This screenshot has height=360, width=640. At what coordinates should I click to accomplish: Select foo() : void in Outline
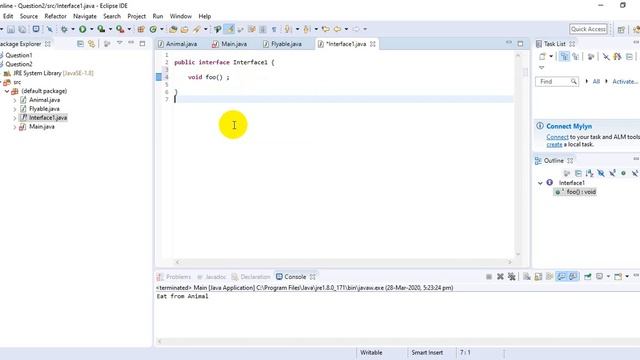pos(576,192)
